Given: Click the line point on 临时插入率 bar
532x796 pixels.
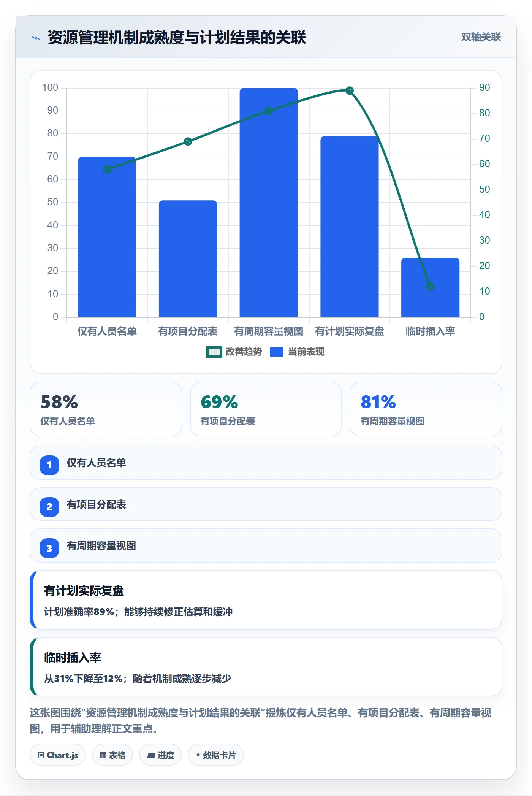Looking at the screenshot, I should point(431,287).
